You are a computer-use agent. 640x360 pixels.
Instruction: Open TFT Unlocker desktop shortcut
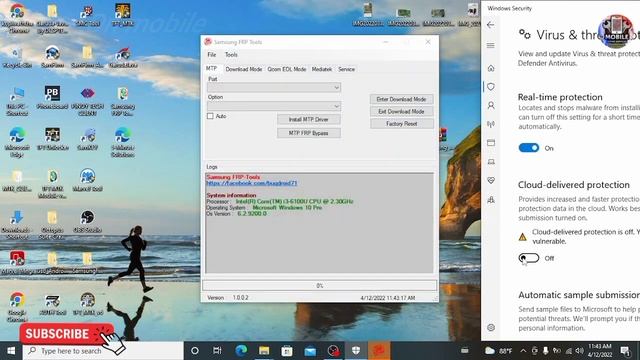(x=52, y=139)
